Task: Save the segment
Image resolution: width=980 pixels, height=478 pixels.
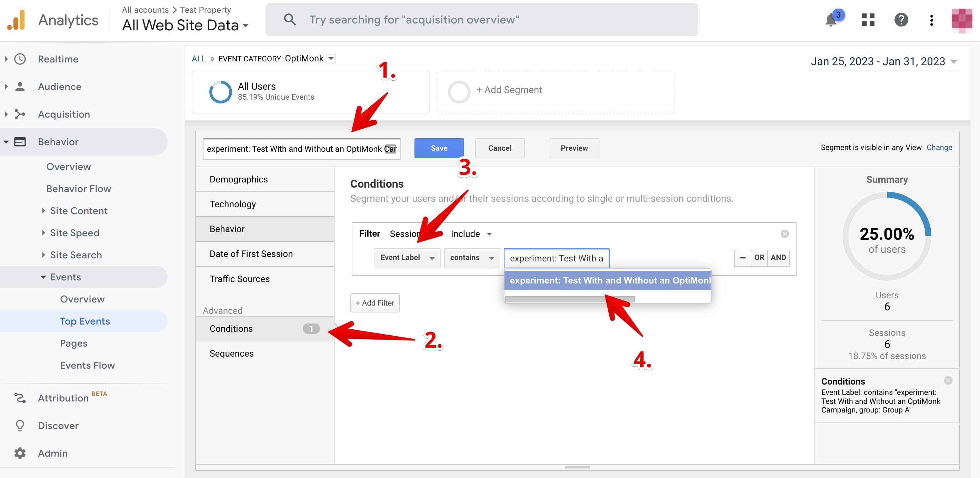Action: pyautogui.click(x=439, y=148)
